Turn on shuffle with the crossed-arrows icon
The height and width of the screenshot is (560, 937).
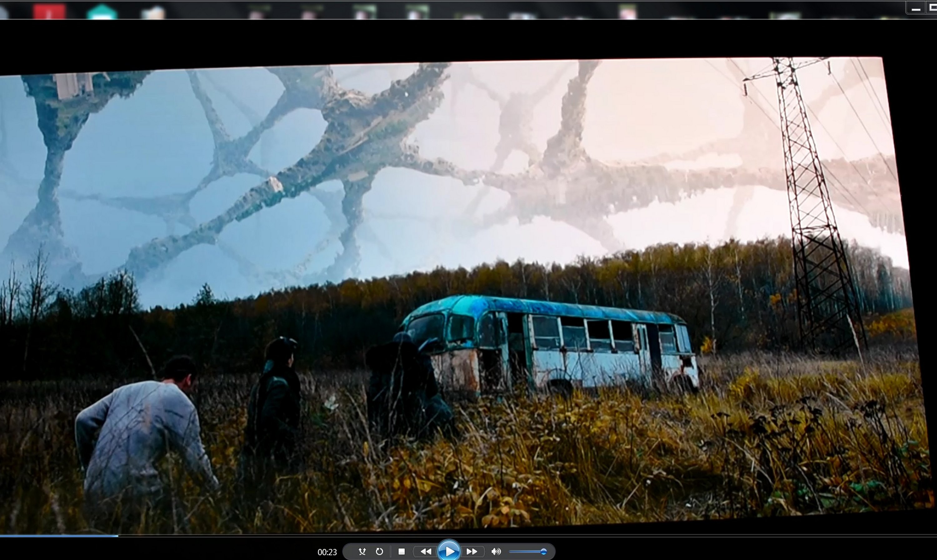(362, 552)
